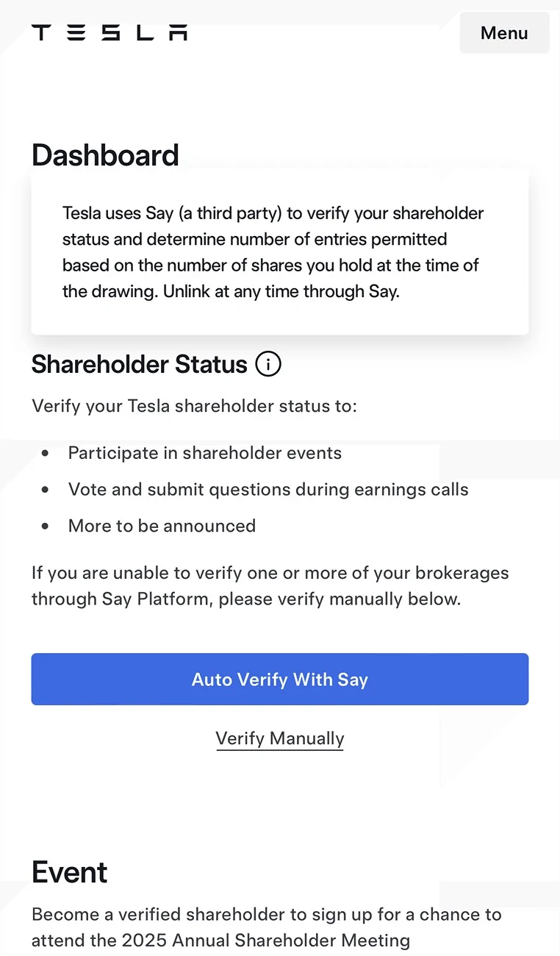Click 'Verify your Tesla shareholder status to:' text

coord(194,406)
